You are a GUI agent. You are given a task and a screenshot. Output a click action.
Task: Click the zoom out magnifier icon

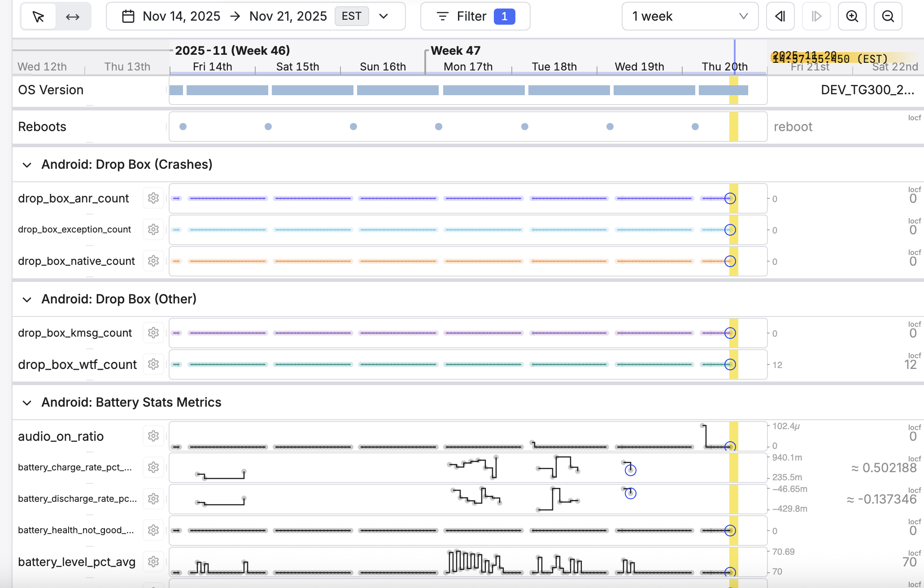[x=888, y=17]
